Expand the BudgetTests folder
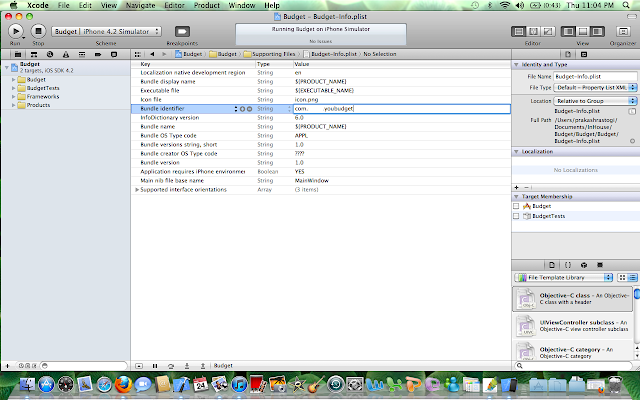This screenshot has height=400, width=640. (x=13, y=88)
